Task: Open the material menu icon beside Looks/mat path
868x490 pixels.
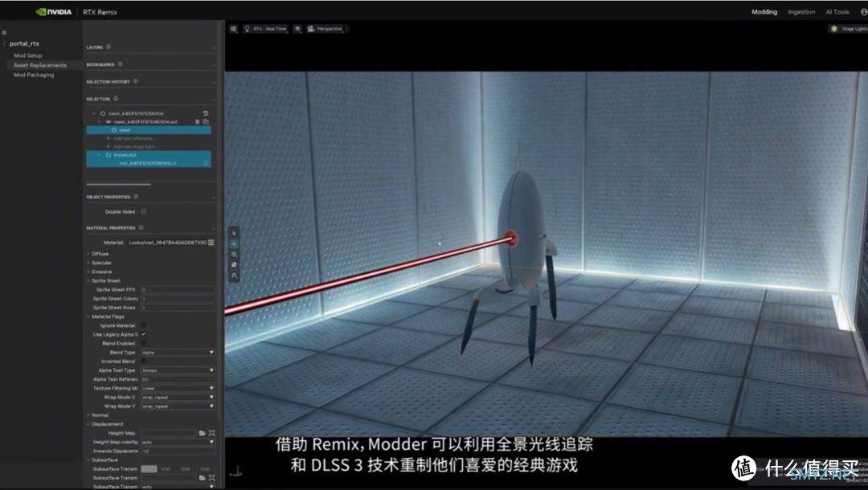Action: (x=211, y=243)
